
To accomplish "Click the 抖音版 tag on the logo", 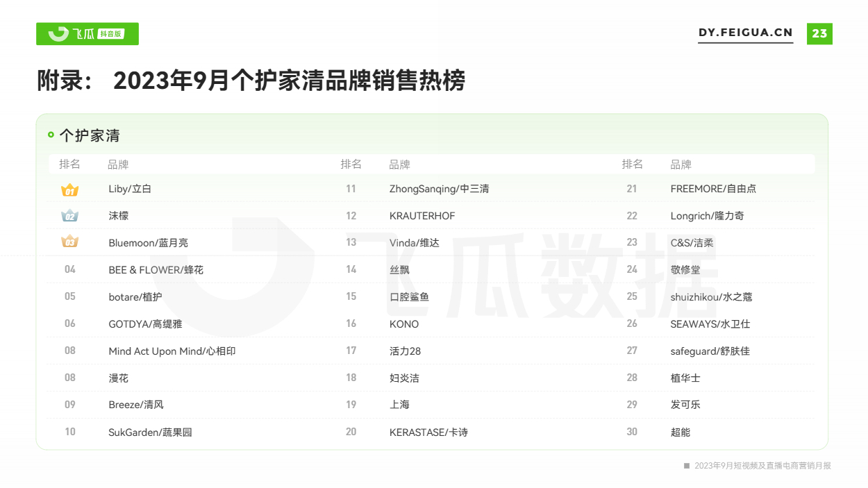I will [x=111, y=34].
